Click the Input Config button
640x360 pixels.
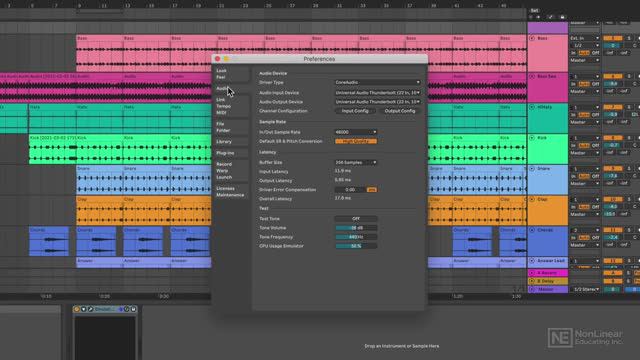[x=355, y=111]
